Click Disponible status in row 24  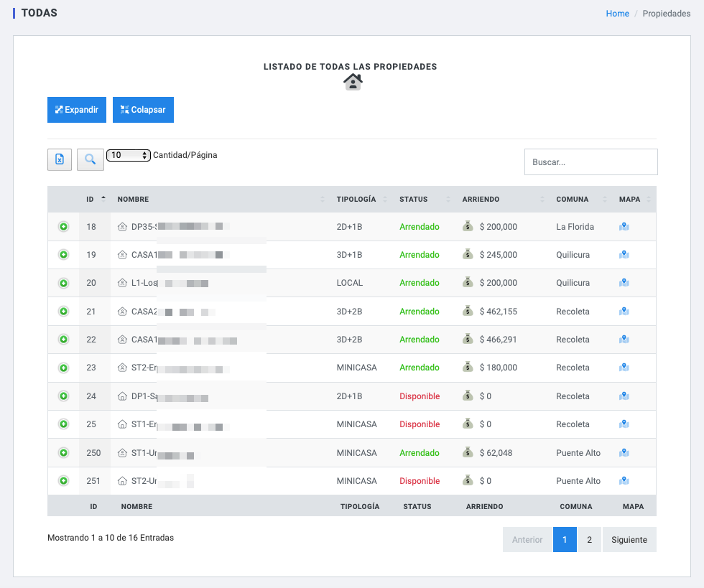[420, 396]
